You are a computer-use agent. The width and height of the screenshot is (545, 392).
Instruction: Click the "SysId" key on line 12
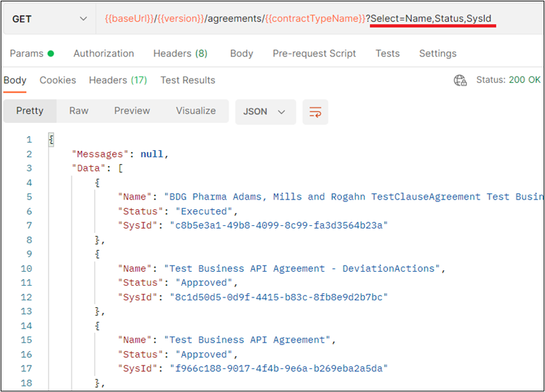point(138,297)
